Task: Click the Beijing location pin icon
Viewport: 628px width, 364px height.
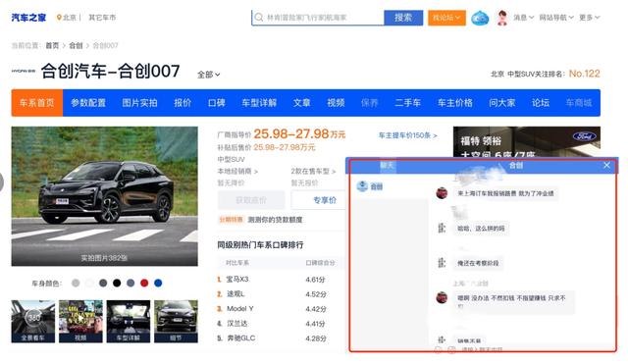Action: coord(59,18)
